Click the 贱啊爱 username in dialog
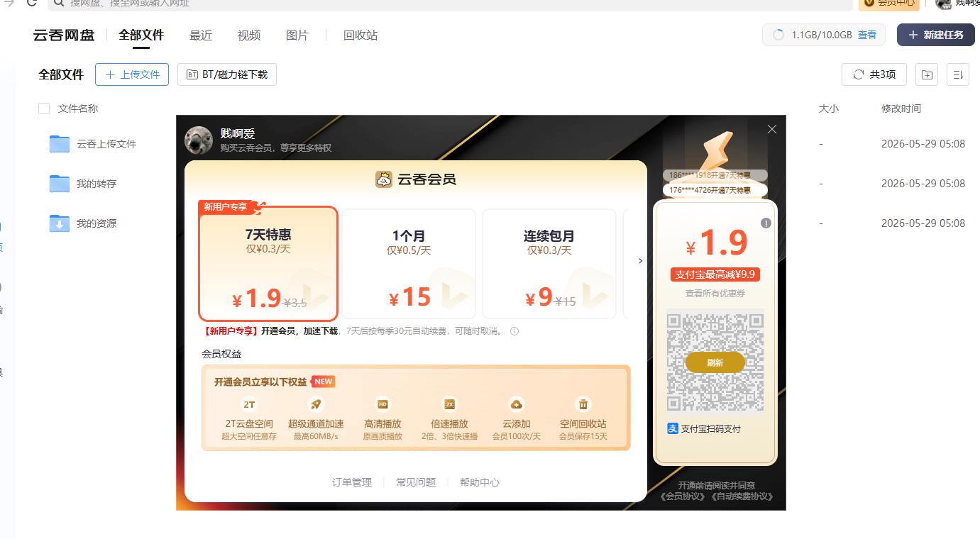The image size is (980, 539). click(238, 133)
